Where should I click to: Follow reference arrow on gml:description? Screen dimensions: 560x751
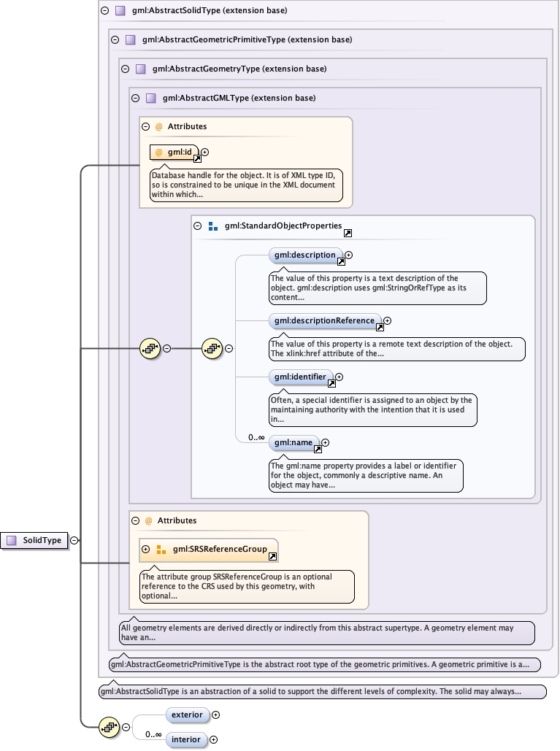point(341,261)
